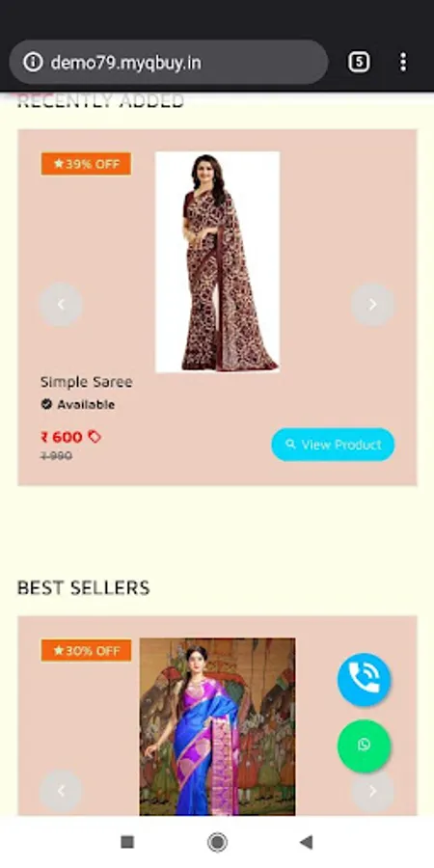The image size is (434, 868).
Task: Show previous item in Best Sellers carousel
Action: point(61,791)
